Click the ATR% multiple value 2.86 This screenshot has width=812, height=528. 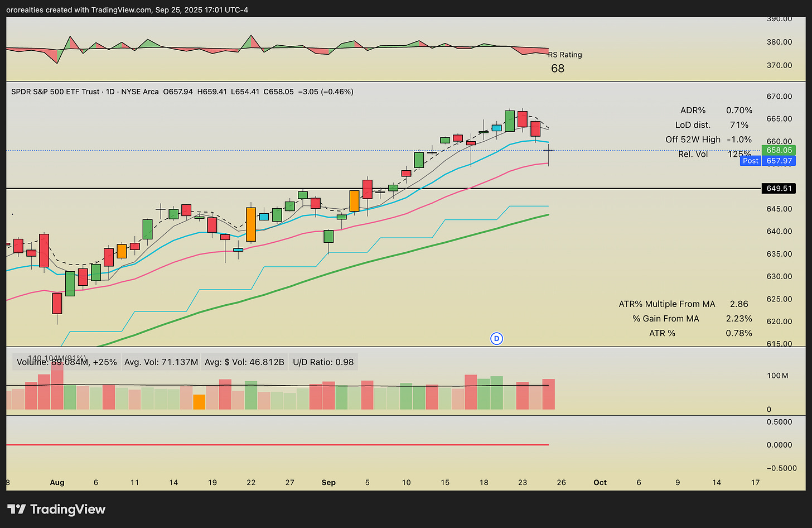(x=739, y=304)
